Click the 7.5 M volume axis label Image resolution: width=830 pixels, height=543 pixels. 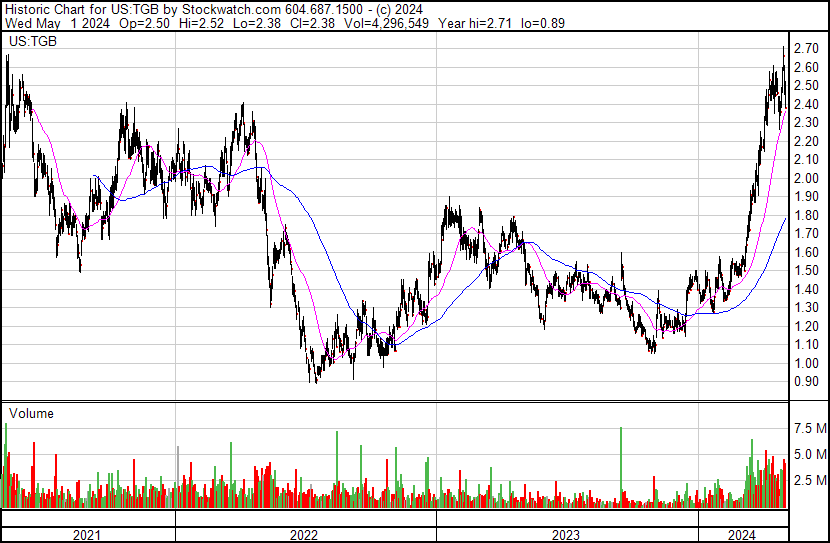coord(810,429)
